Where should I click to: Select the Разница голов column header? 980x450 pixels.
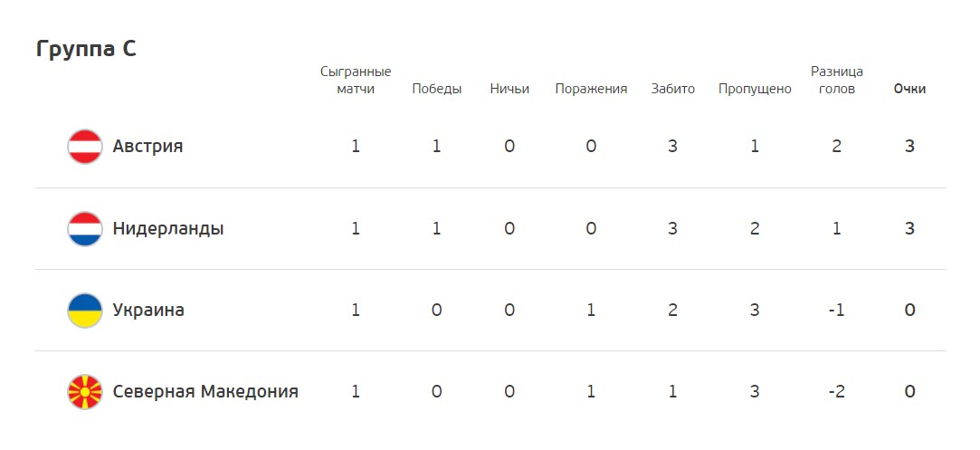point(837,80)
